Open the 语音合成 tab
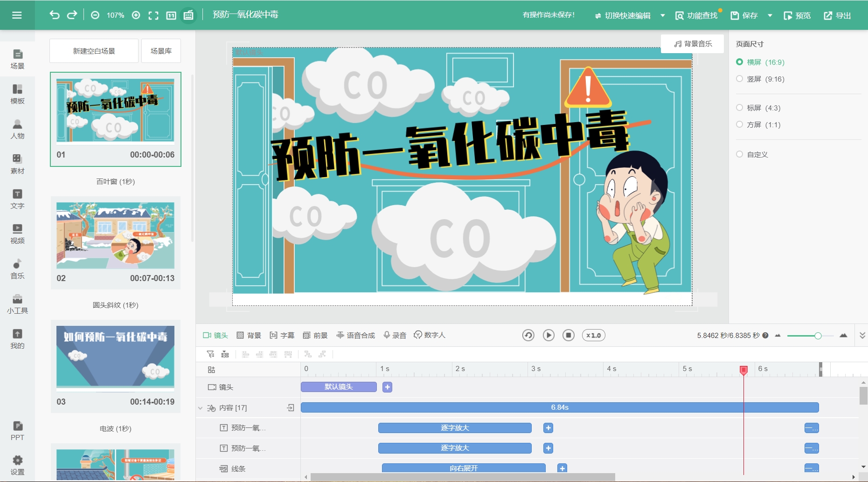Screen dimensions: 868x482 356,335
